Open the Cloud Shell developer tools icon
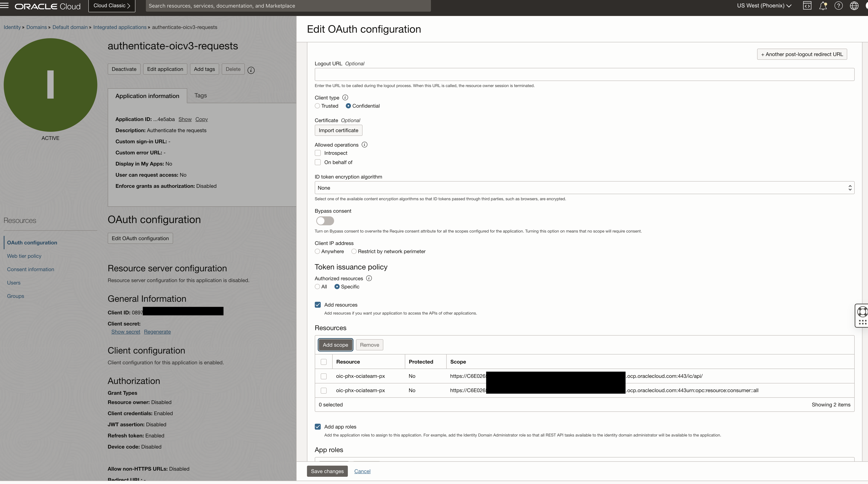The image size is (868, 484). pos(807,6)
